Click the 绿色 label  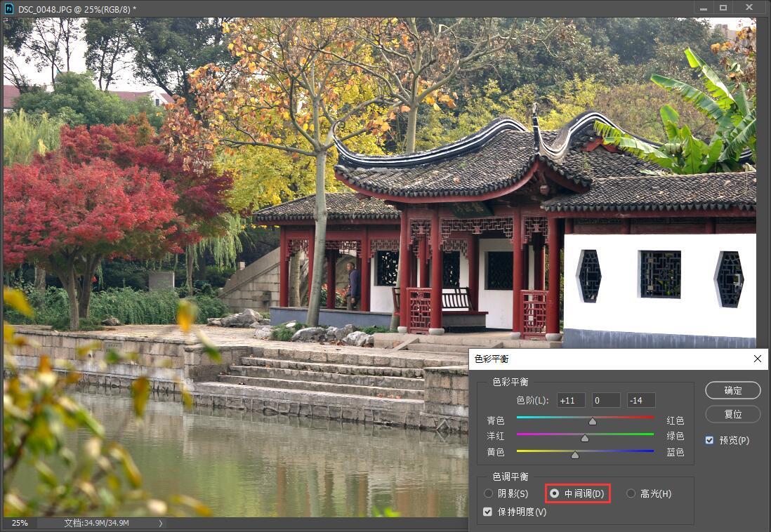tap(675, 436)
